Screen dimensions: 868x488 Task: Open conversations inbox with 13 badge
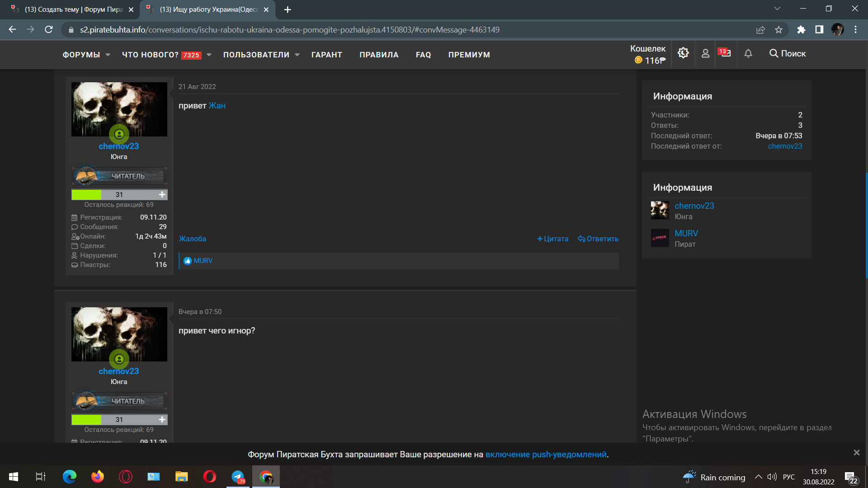pyautogui.click(x=725, y=53)
